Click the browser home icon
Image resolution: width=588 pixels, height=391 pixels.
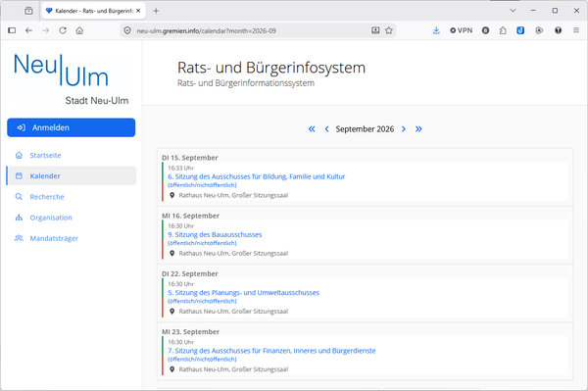(79, 30)
